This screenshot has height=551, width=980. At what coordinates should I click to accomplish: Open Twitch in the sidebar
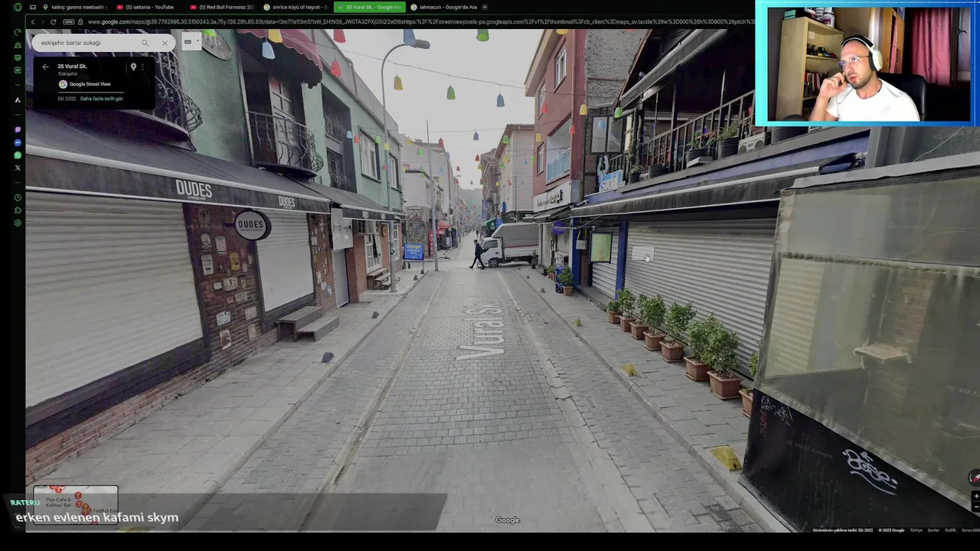18,130
